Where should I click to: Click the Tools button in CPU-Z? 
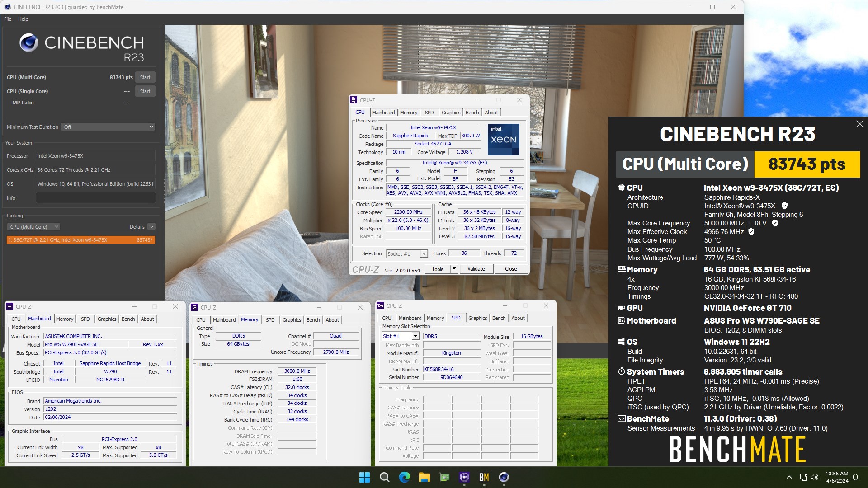[438, 269]
